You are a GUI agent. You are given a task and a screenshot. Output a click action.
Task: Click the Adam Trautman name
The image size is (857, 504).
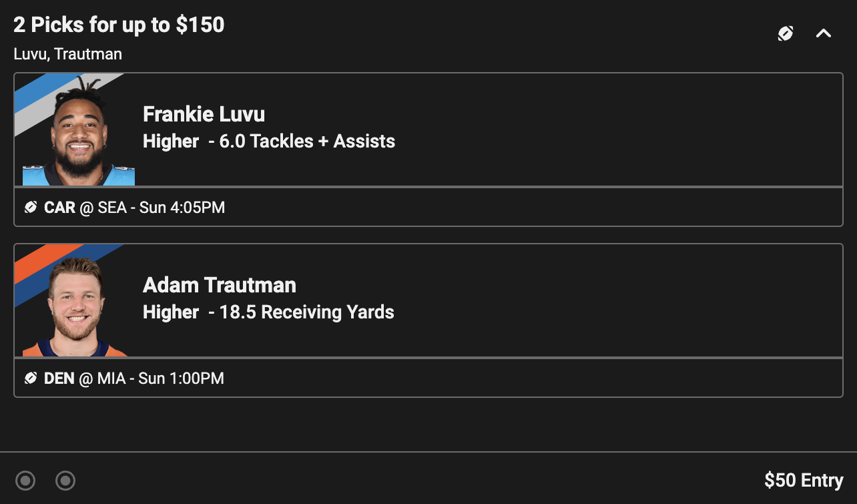coord(220,285)
